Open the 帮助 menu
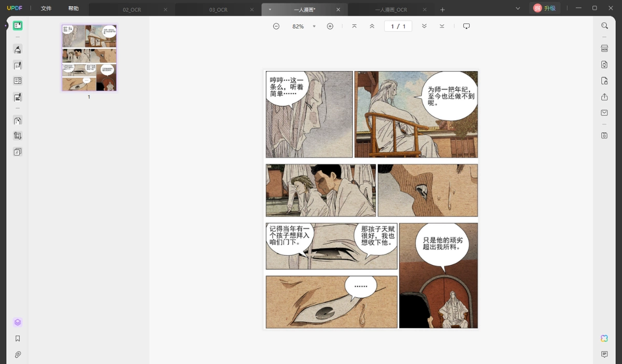 point(74,8)
